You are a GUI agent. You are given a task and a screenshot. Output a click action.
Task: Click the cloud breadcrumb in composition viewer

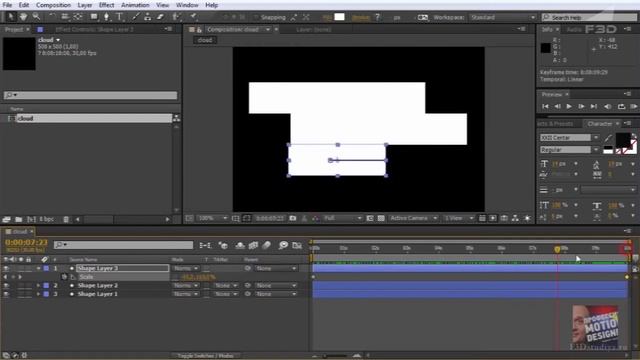click(x=205, y=40)
